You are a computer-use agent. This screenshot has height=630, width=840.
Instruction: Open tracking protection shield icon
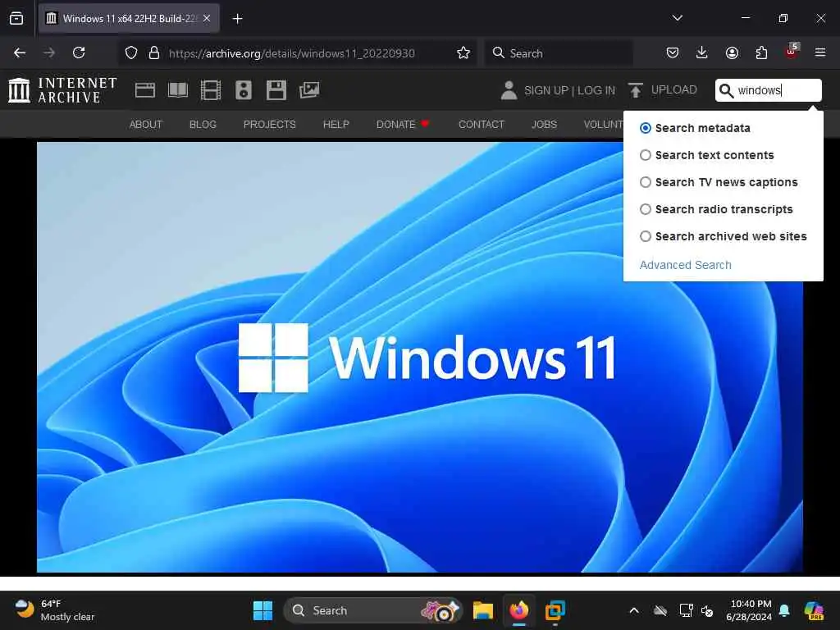(131, 52)
